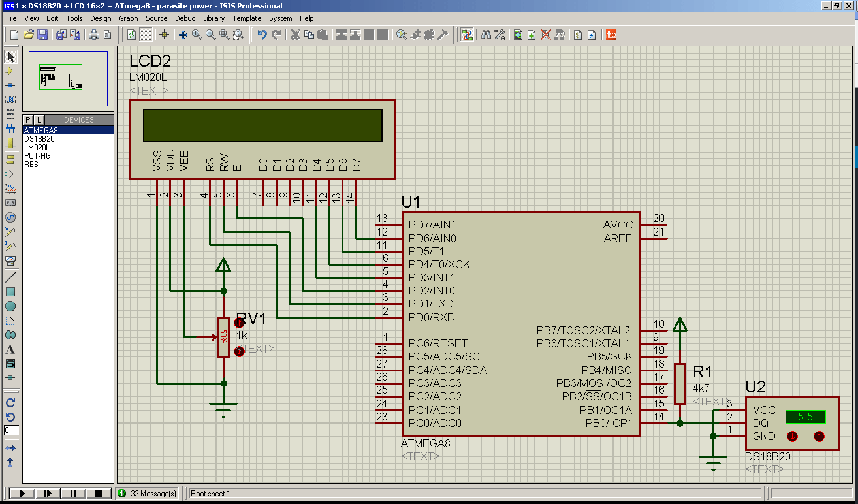Remove the current sheet with red X icon
This screenshot has height=504, width=858.
(x=546, y=35)
